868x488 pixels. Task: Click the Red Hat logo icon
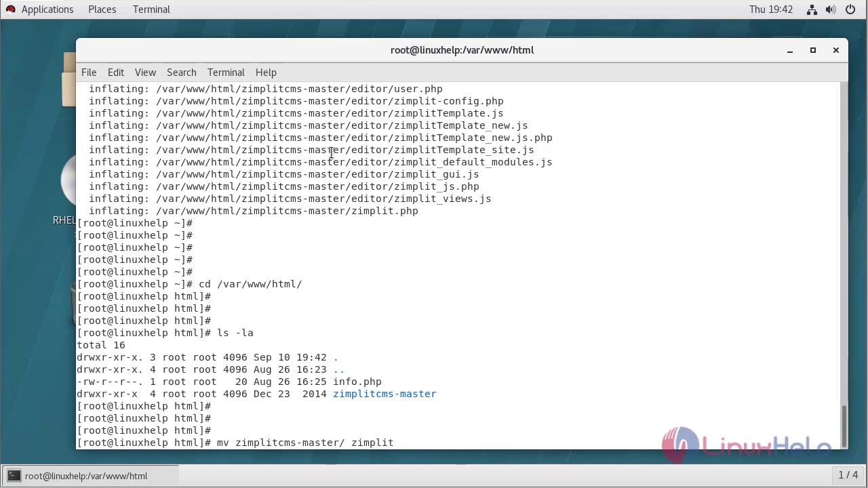(x=10, y=9)
